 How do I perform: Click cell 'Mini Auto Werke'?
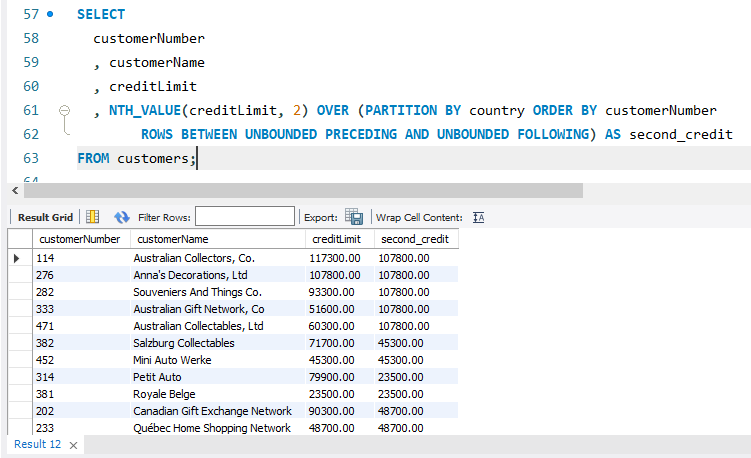coord(218,360)
